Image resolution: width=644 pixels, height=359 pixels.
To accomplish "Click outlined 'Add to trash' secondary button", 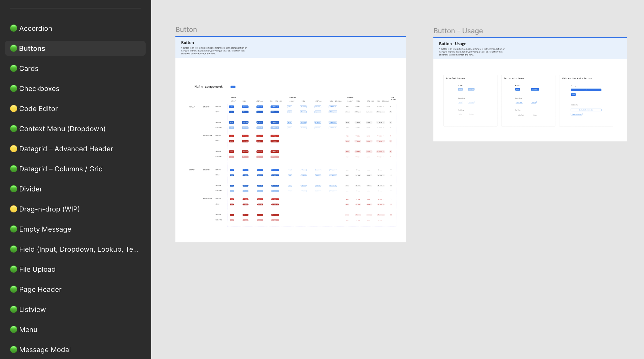I will [519, 102].
